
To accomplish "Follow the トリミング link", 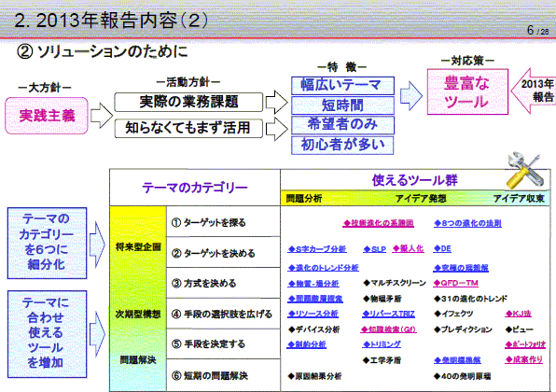I will [x=382, y=344].
